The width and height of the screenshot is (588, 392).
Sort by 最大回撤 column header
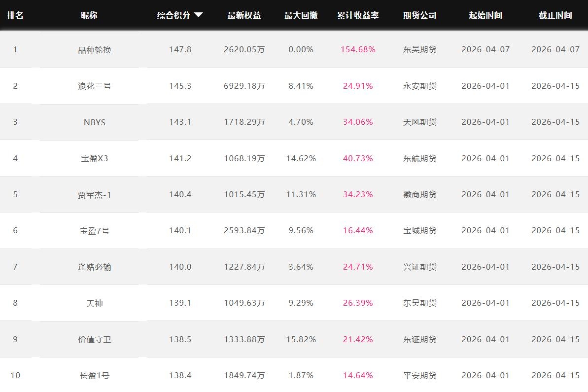tap(301, 15)
